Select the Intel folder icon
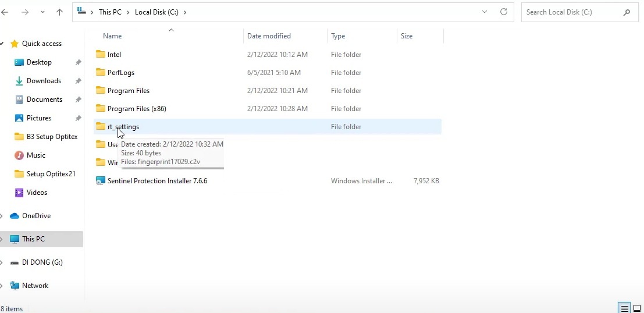 101,55
